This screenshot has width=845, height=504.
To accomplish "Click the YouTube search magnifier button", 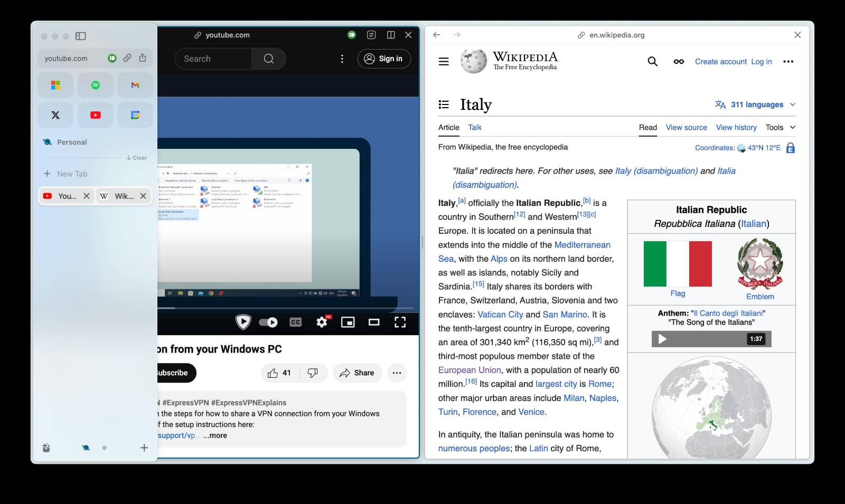I will tap(269, 59).
